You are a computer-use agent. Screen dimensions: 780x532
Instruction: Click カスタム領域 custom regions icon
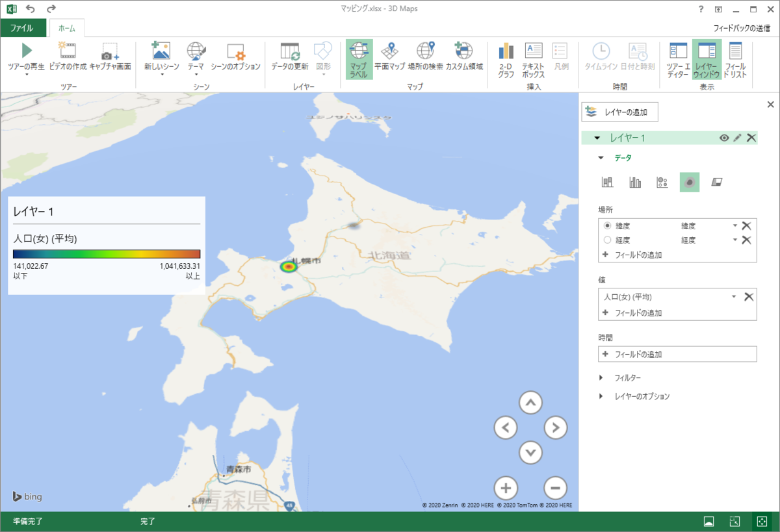tap(463, 51)
